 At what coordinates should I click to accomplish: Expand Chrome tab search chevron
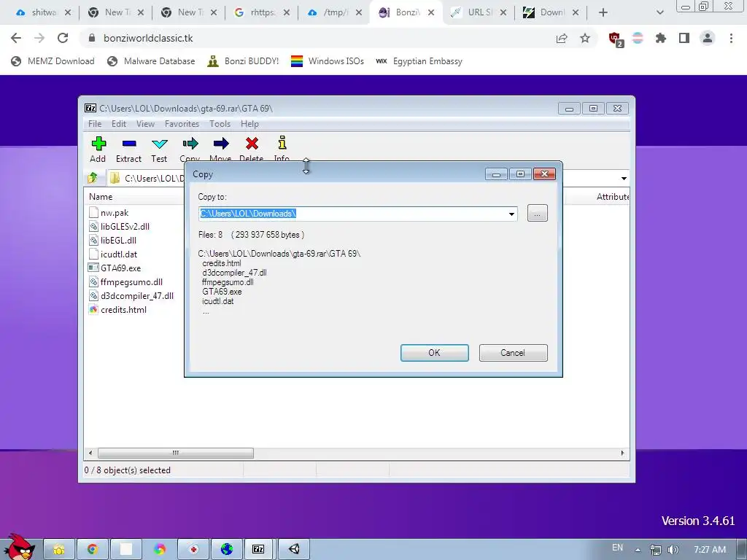[659, 13]
